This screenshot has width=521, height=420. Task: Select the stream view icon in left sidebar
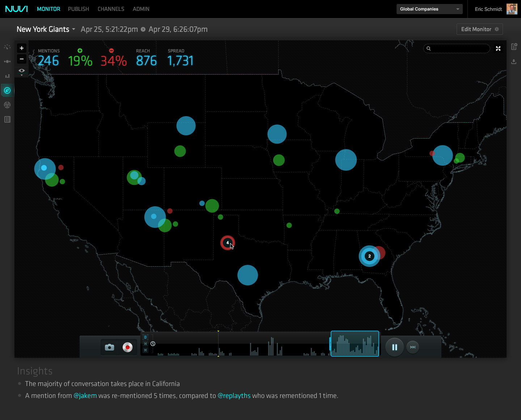pyautogui.click(x=7, y=61)
